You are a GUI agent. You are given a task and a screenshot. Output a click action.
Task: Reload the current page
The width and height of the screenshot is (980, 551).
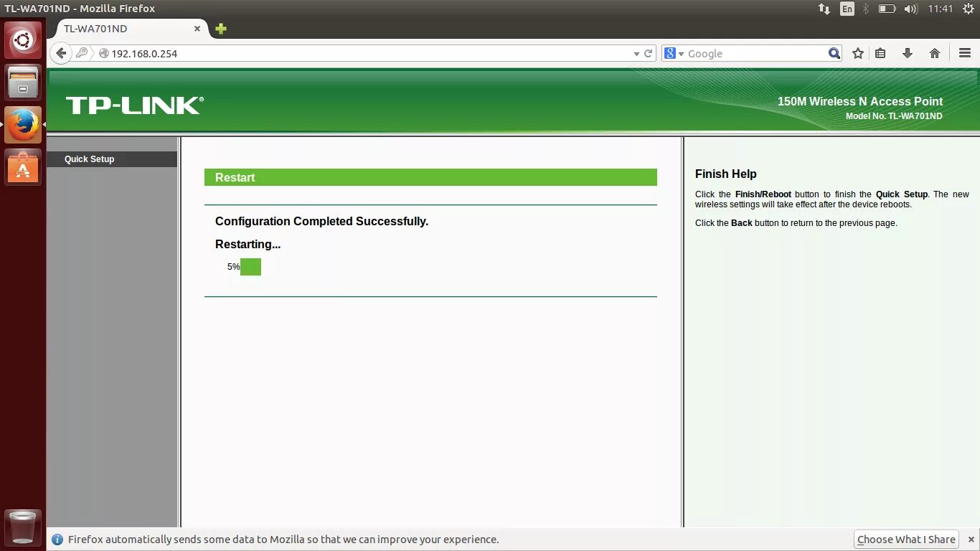point(648,54)
